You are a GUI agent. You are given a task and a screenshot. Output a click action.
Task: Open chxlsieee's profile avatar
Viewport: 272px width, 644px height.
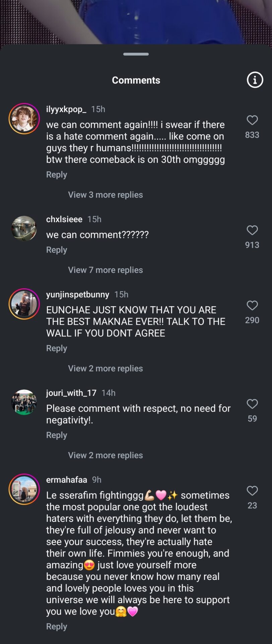24,229
